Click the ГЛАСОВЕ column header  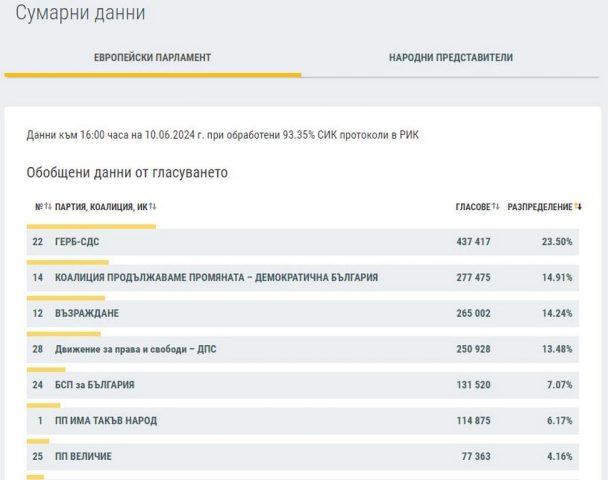click(x=472, y=207)
